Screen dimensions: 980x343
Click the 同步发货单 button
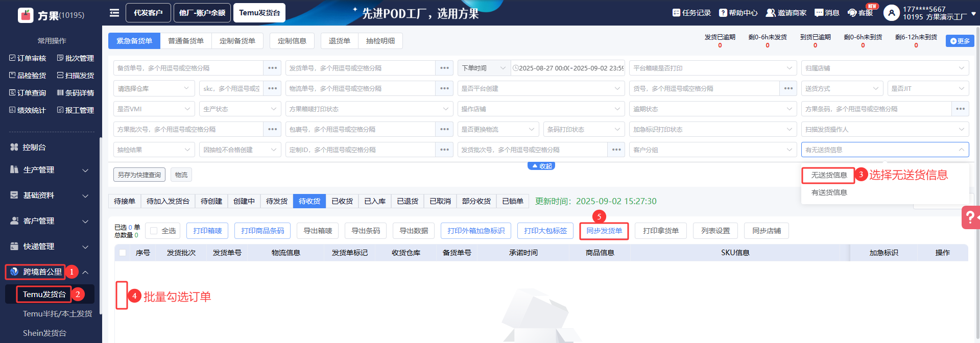604,231
